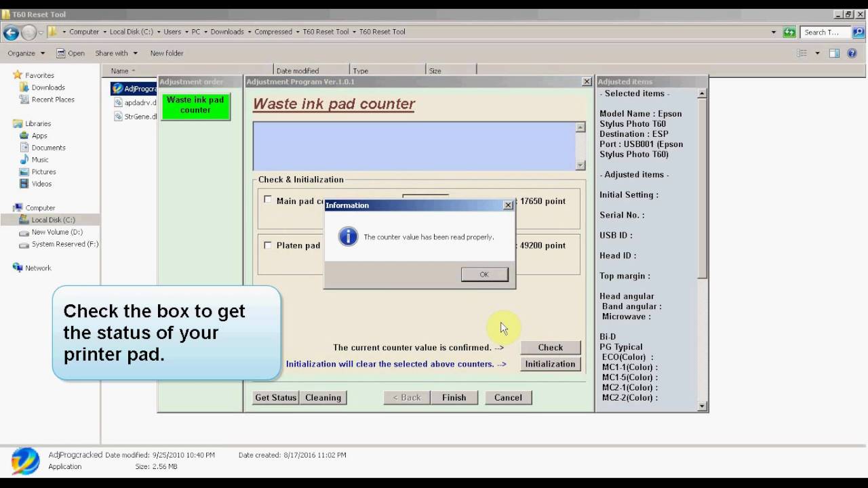Open the Music library
The height and width of the screenshot is (488, 868).
click(40, 160)
